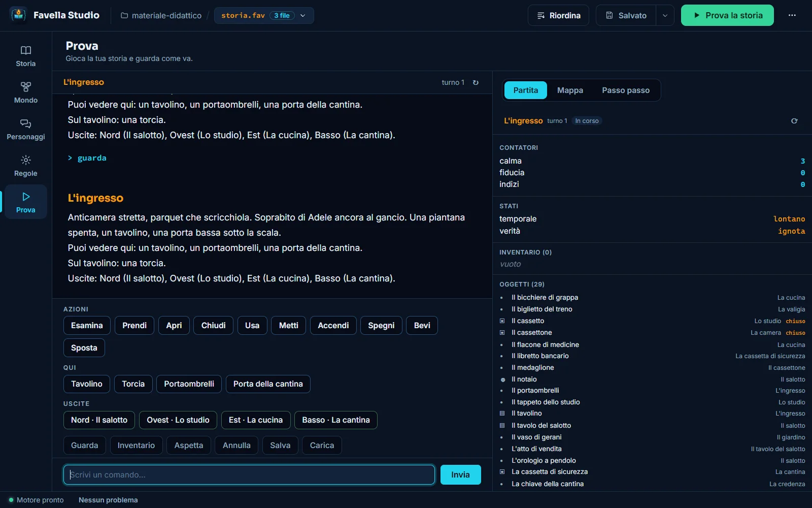Viewport: 812px width, 508px height.
Task: Open the more options menu
Action: click(x=792, y=15)
